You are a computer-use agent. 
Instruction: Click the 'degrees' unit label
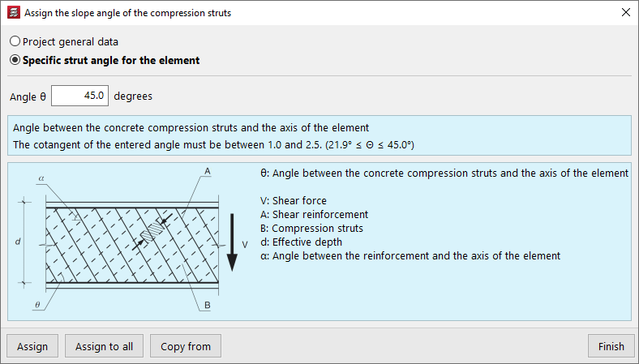click(133, 96)
